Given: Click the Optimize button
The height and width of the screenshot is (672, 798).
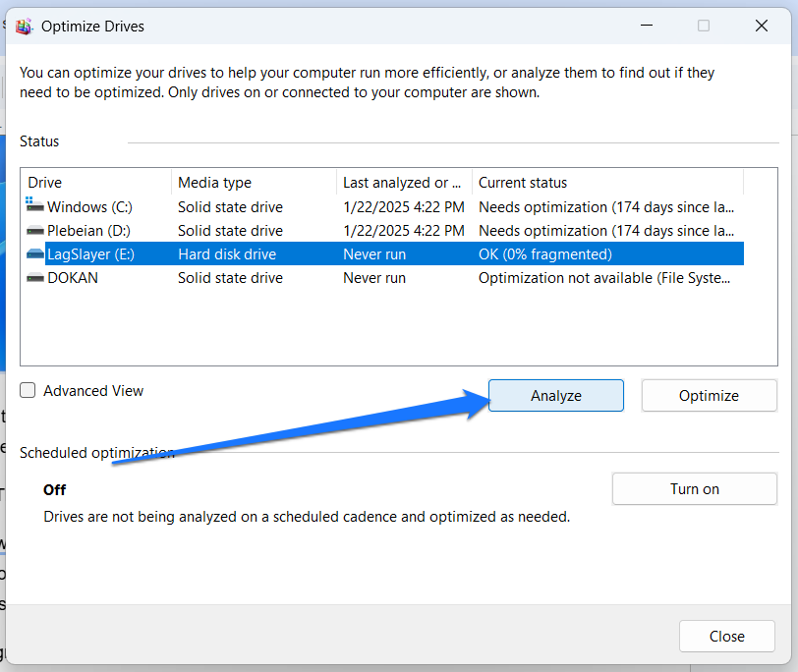Looking at the screenshot, I should pyautogui.click(x=709, y=395).
